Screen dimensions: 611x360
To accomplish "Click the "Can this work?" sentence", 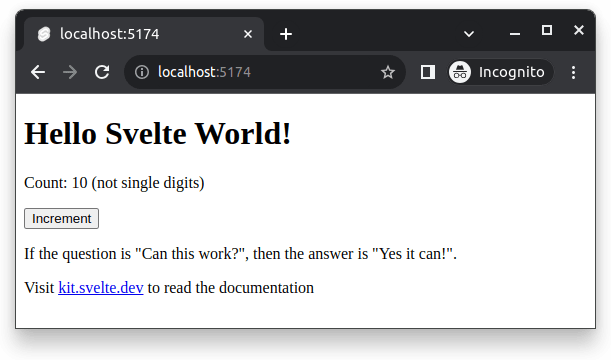I will [x=240, y=254].
